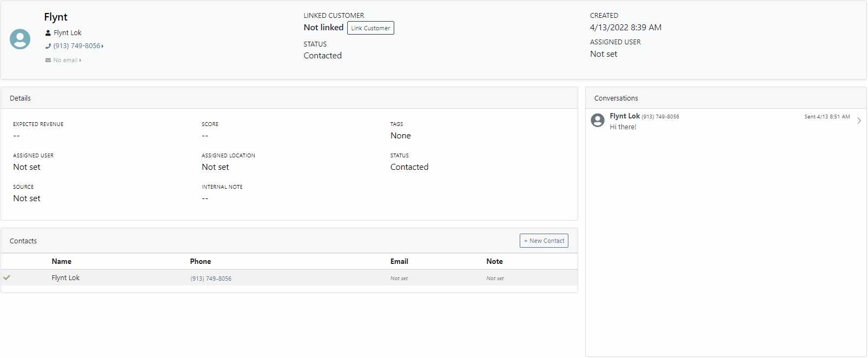Edit the Not set email in contact row
The image size is (868, 358).
point(399,279)
